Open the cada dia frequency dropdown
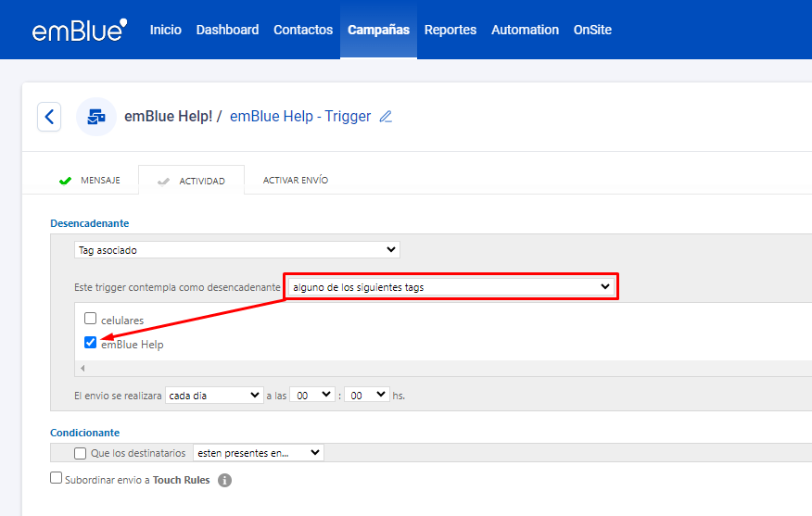 pos(214,396)
